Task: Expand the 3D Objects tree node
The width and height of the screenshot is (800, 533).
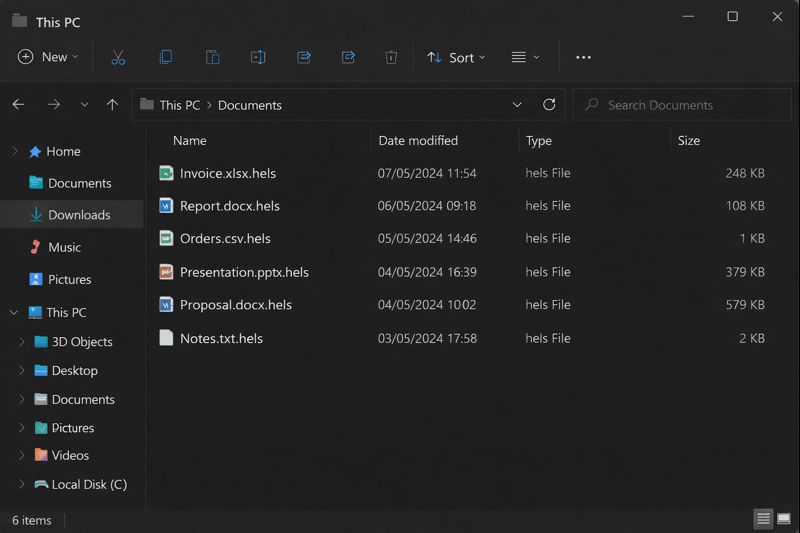Action: (x=22, y=342)
